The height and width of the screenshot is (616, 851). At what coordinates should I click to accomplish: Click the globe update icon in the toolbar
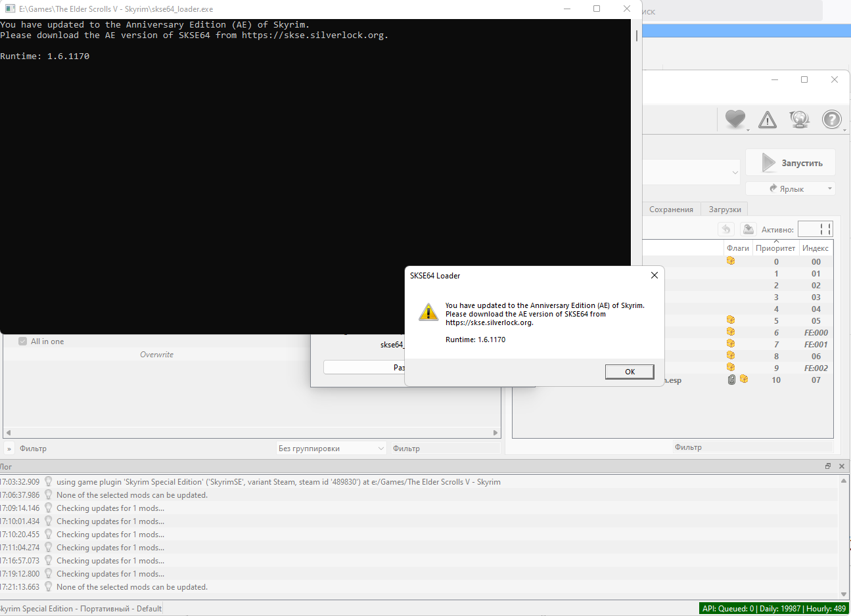pyautogui.click(x=800, y=119)
